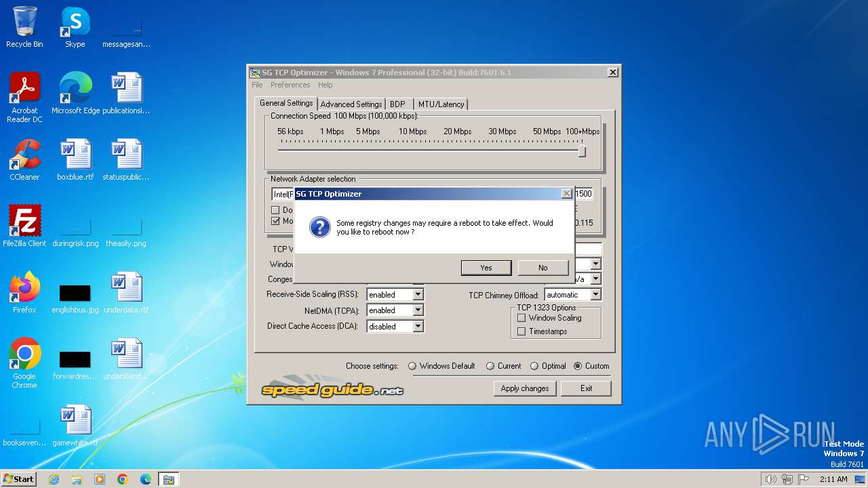The image size is (868, 488).
Task: Launch FileZilla Client shortcut
Action: [24, 226]
